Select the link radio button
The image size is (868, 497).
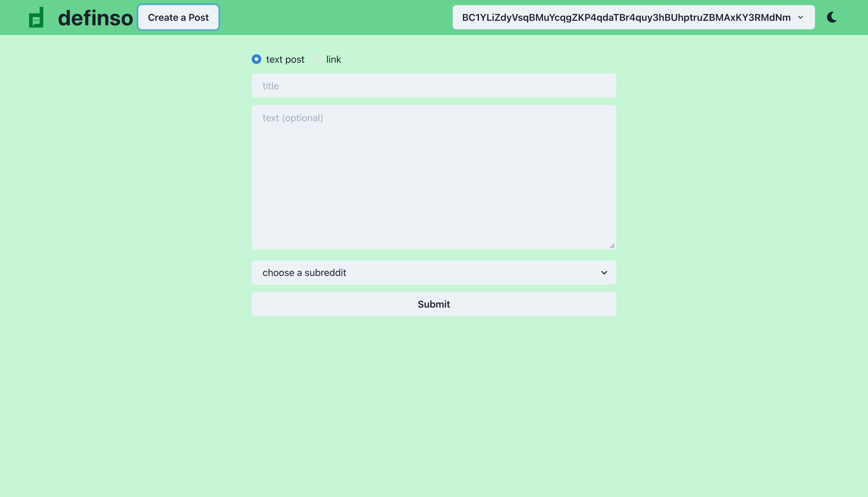coord(317,59)
